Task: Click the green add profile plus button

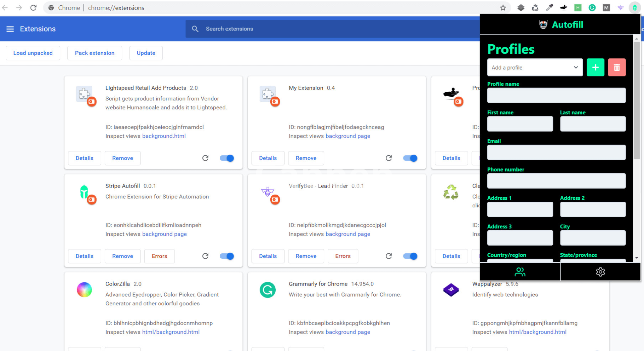Action: click(x=595, y=67)
